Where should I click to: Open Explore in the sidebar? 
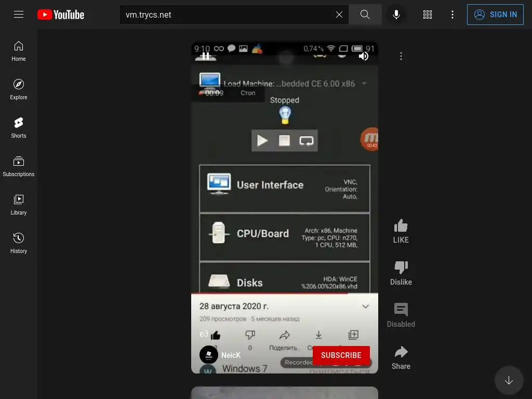(19, 89)
